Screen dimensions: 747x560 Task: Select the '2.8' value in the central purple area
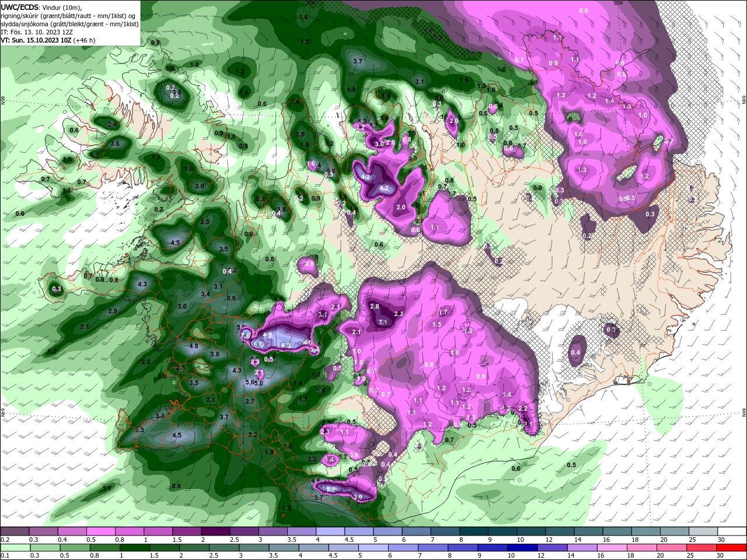(375, 306)
